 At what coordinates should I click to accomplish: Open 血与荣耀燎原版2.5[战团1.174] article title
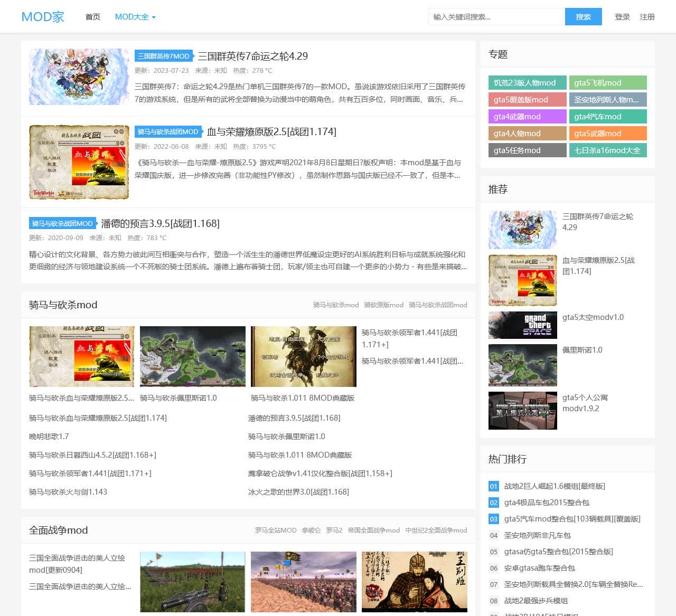coord(271,131)
